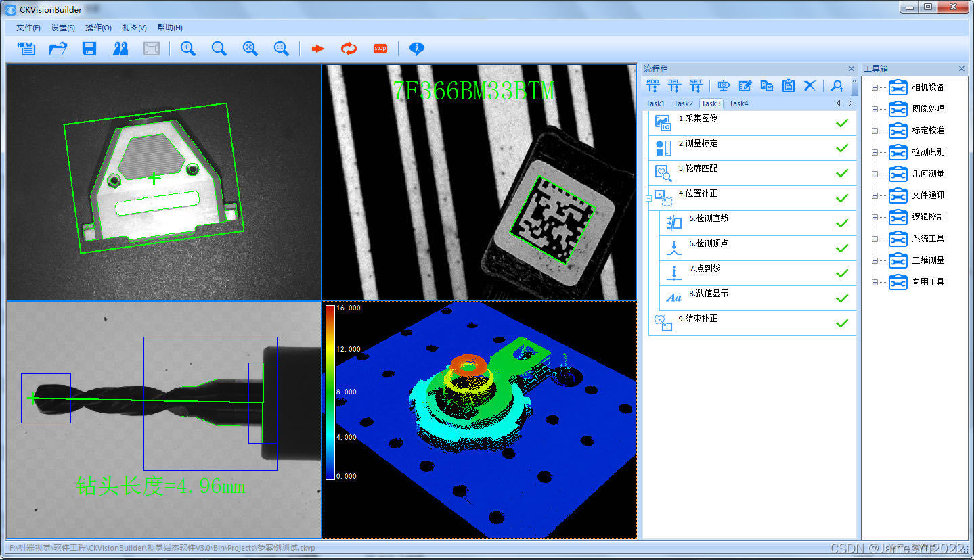
Task: Delete the step with X icon
Action: click(x=810, y=86)
